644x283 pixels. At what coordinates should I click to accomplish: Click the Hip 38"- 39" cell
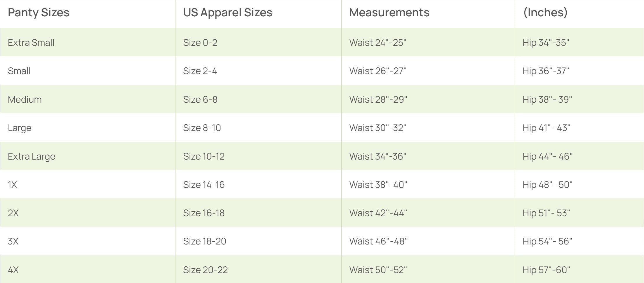pos(547,99)
